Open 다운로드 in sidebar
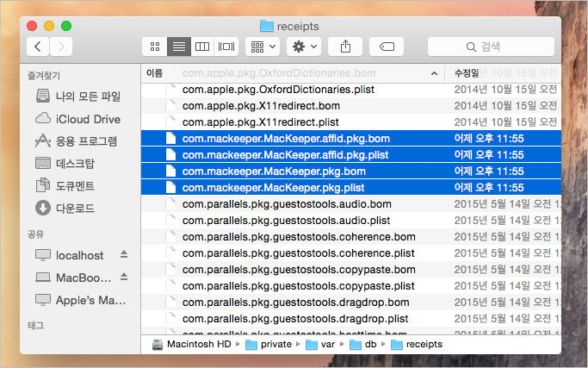The image size is (588, 368). tap(65, 208)
